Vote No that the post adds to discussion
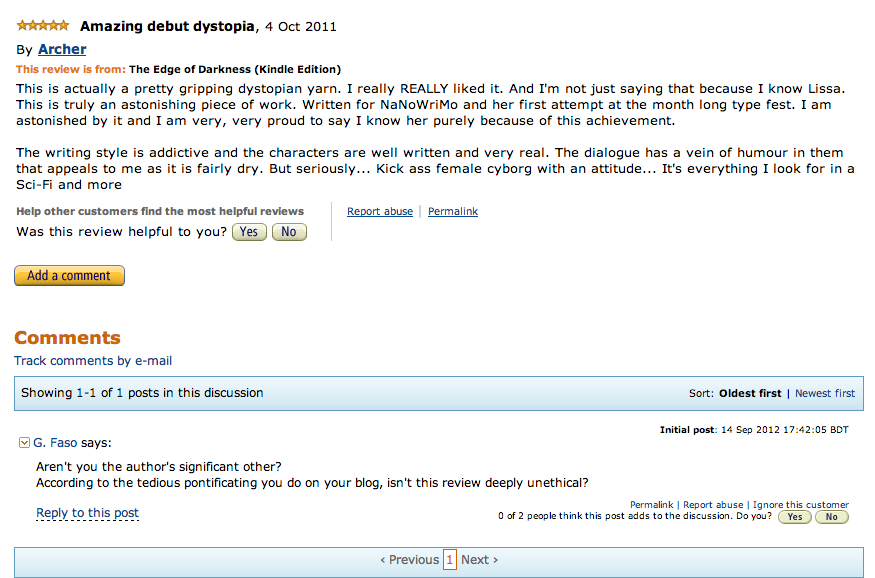The height and width of the screenshot is (578, 875). click(x=831, y=517)
